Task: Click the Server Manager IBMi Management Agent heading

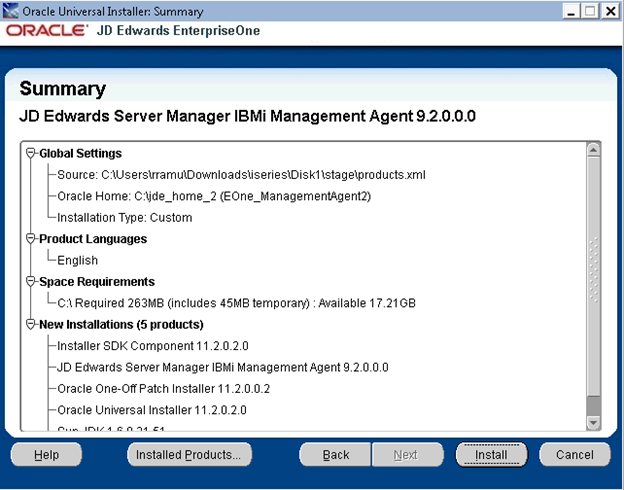Action: point(248,116)
